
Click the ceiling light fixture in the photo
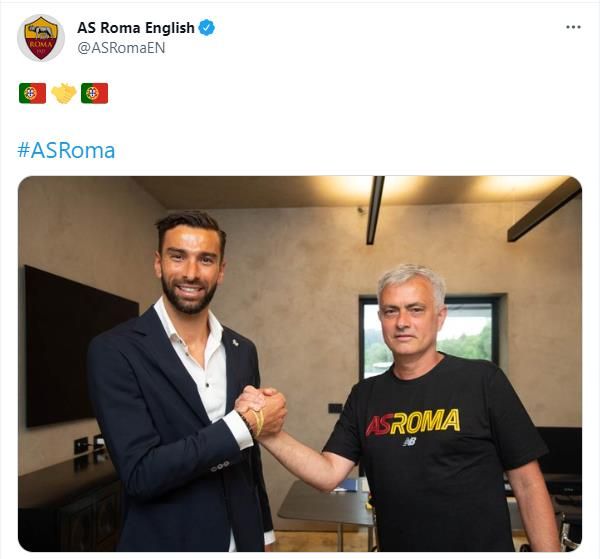click(375, 210)
